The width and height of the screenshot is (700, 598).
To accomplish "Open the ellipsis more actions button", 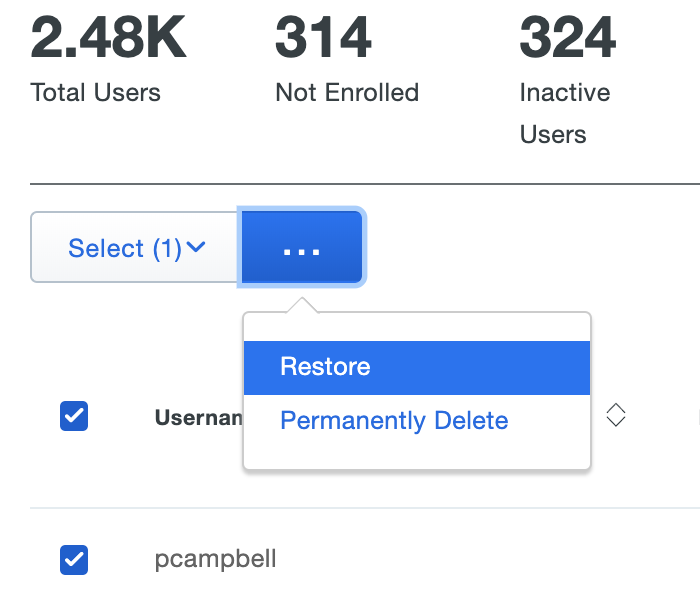I will tap(301, 248).
